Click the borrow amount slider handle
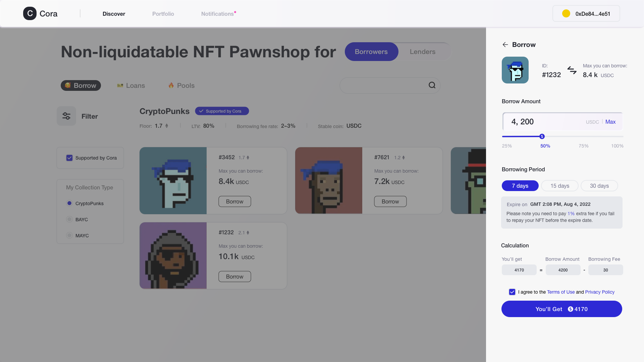This screenshot has width=644, height=362. [x=542, y=136]
